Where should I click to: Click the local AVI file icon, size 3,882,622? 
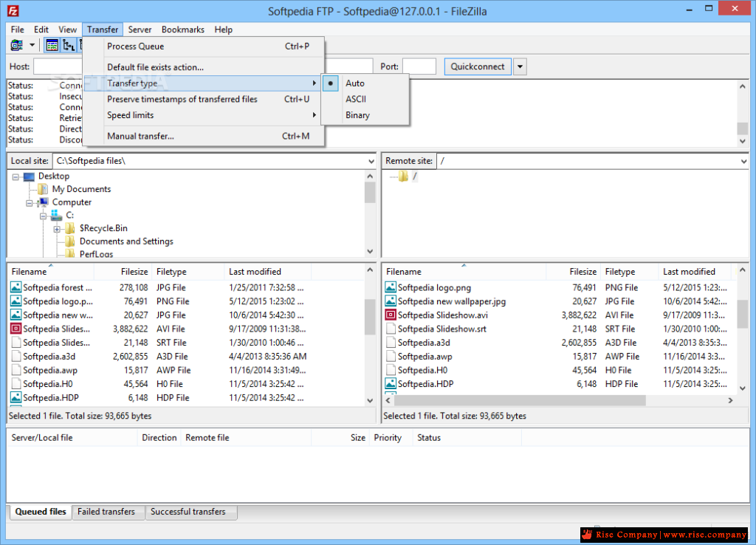coord(16,329)
